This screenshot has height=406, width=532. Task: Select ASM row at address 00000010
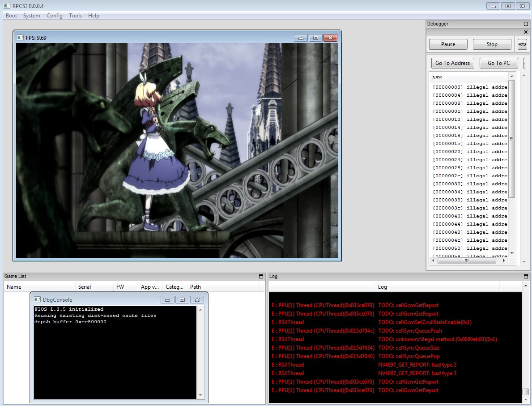(x=470, y=120)
